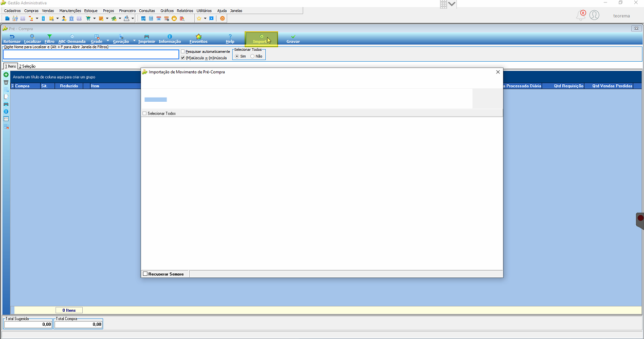This screenshot has height=339, width=644.
Task: Click the sidebar document page icon
Action: tap(6, 97)
